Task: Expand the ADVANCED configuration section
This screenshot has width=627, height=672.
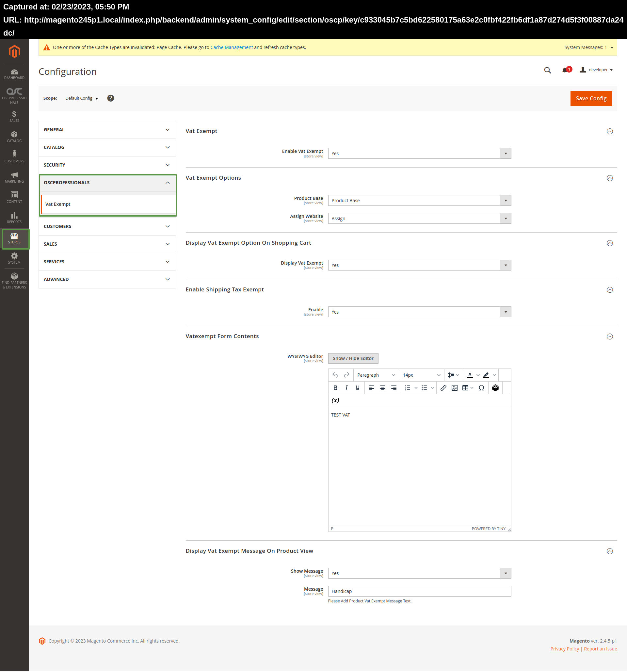Action: click(107, 279)
